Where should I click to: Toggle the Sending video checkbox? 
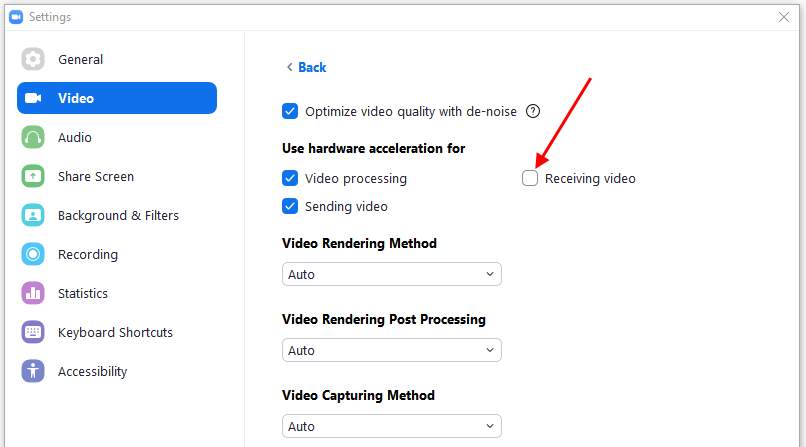(290, 206)
